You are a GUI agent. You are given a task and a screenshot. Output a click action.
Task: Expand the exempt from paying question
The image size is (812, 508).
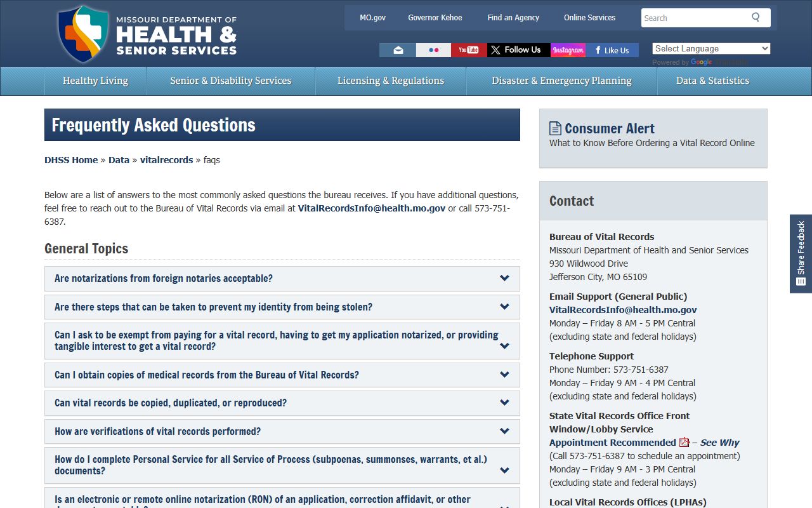tap(282, 341)
